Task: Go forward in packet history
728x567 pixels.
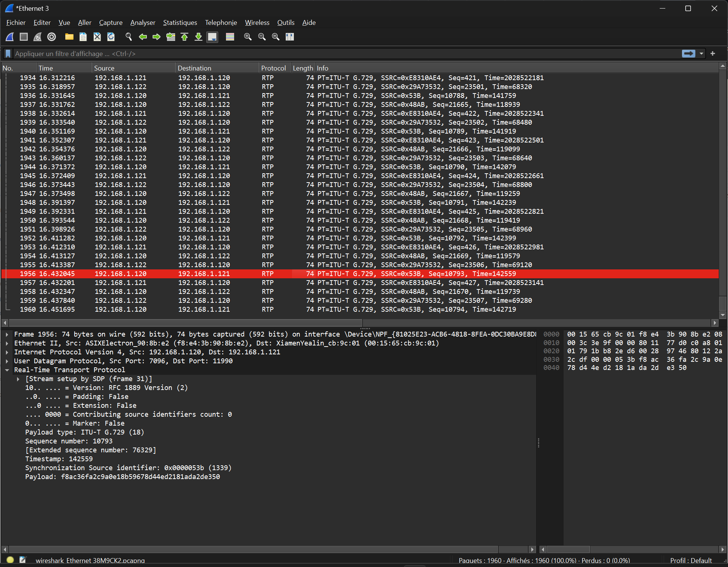Action: tap(156, 37)
